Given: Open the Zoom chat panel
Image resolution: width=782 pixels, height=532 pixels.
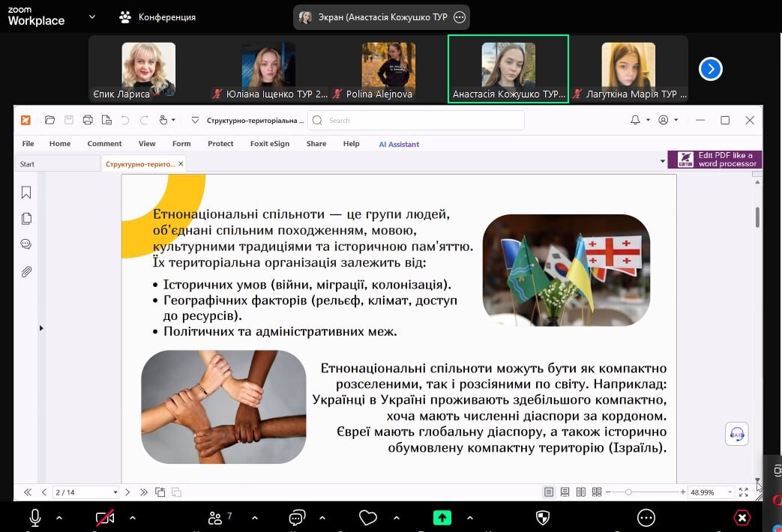Looking at the screenshot, I should click(297, 518).
